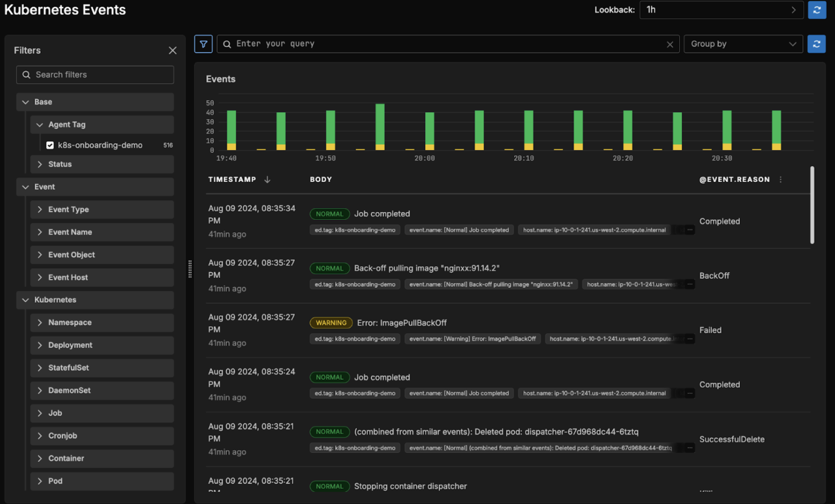Viewport: 835px width, 504px height.
Task: Focus the Search filters input field
Action: click(x=95, y=75)
